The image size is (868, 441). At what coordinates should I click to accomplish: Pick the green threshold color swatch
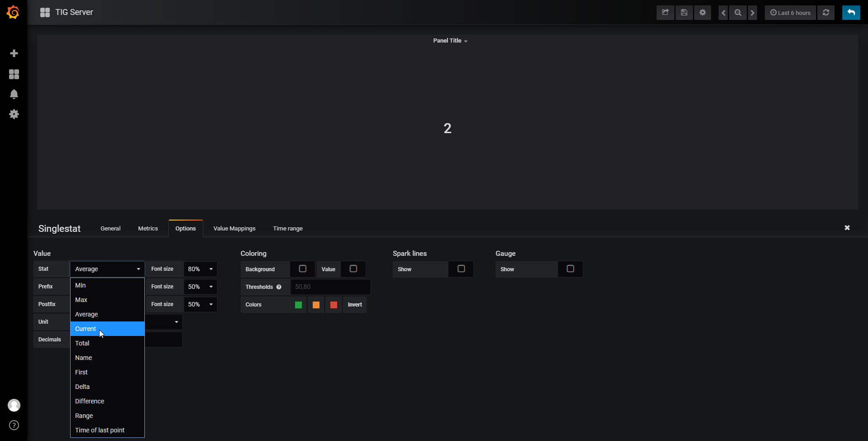click(298, 305)
